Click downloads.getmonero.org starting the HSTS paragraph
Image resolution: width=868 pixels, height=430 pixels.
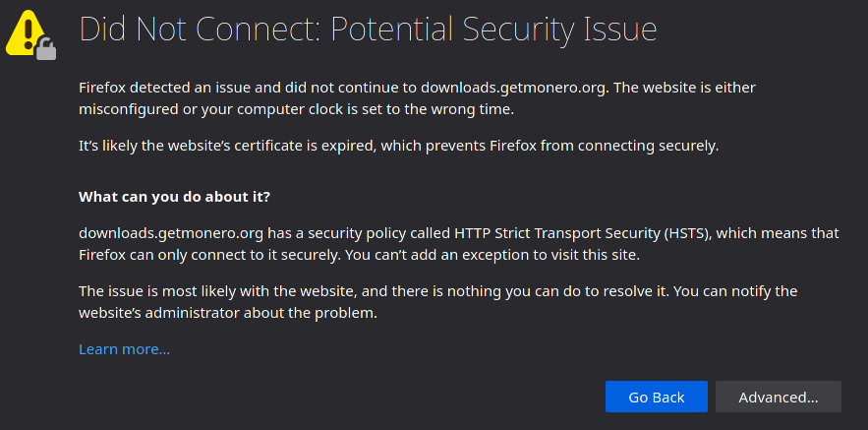[x=171, y=233]
